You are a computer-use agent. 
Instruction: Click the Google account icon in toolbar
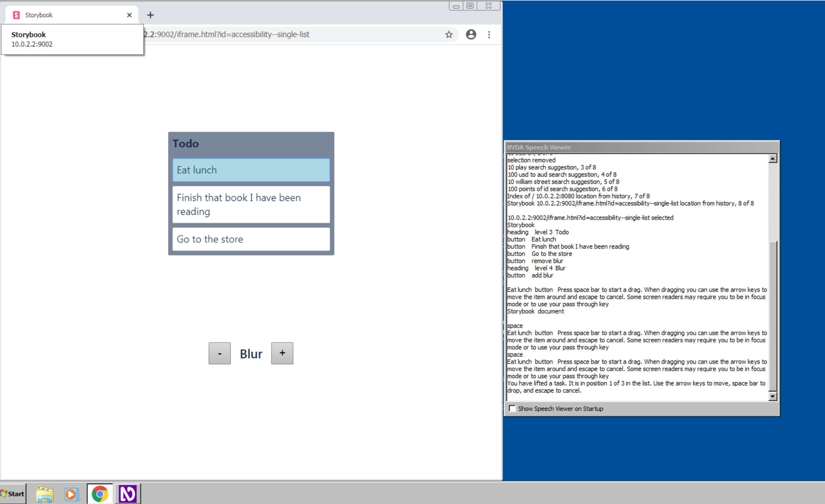(471, 35)
